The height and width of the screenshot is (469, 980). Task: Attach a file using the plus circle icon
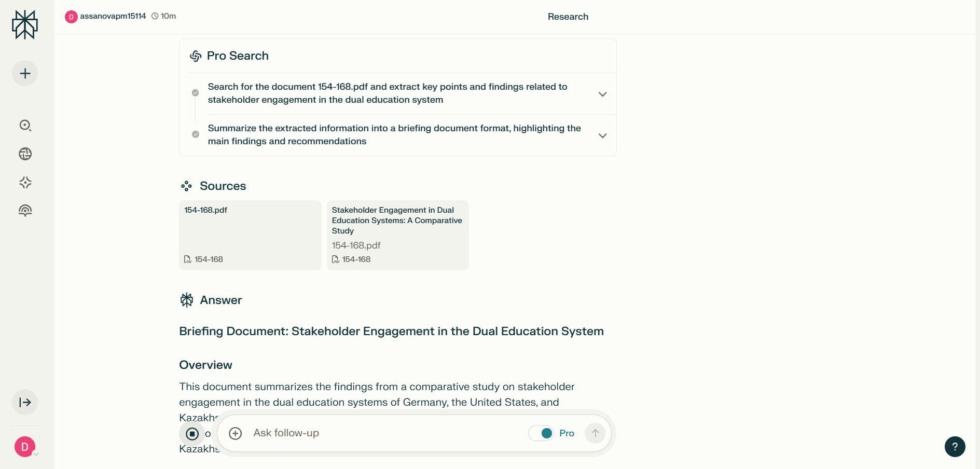[236, 433]
